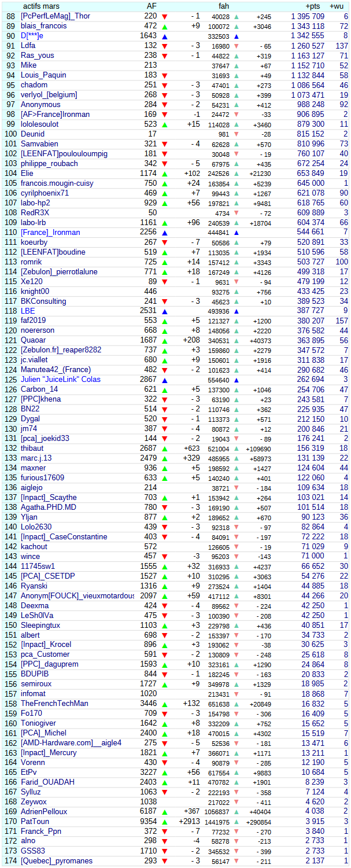The width and height of the screenshot is (351, 868).
Task: Click the red AF arrow in wince's row
Action: [165, 557]
